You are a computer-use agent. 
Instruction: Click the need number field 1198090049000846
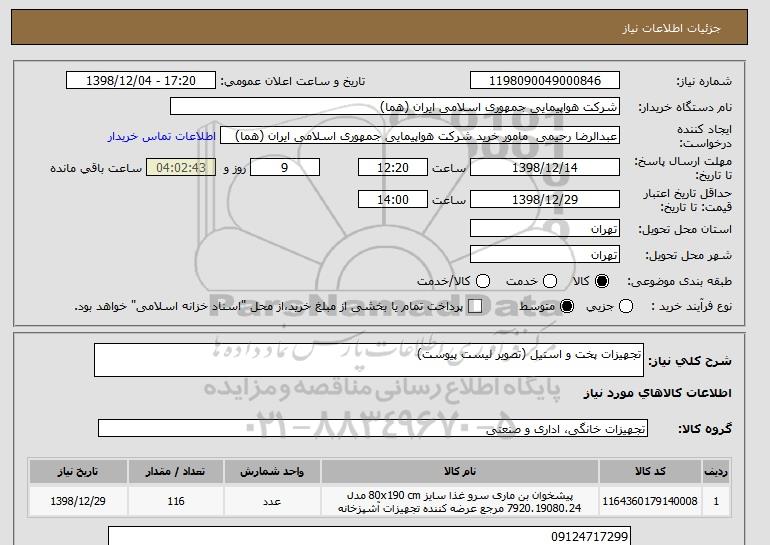pos(545,81)
